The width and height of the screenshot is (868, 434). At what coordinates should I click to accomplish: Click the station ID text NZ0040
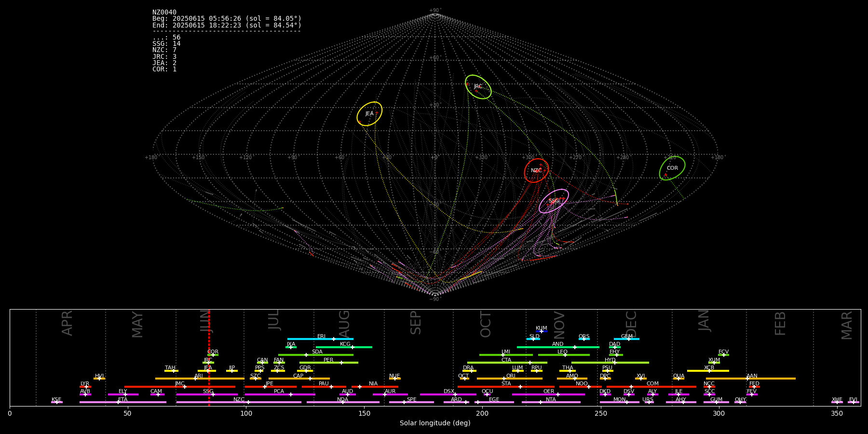click(x=164, y=13)
